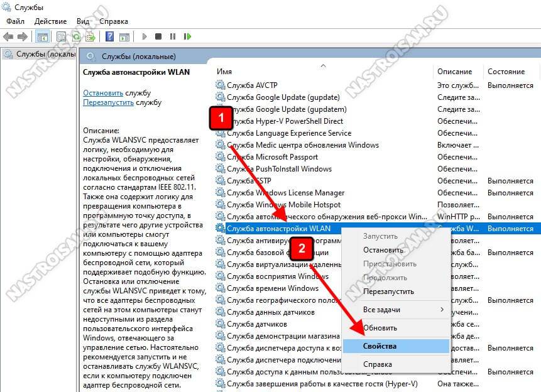This screenshot has height=392, width=541.
Task: Click the green Refresh toolbar icon
Action: point(76,36)
